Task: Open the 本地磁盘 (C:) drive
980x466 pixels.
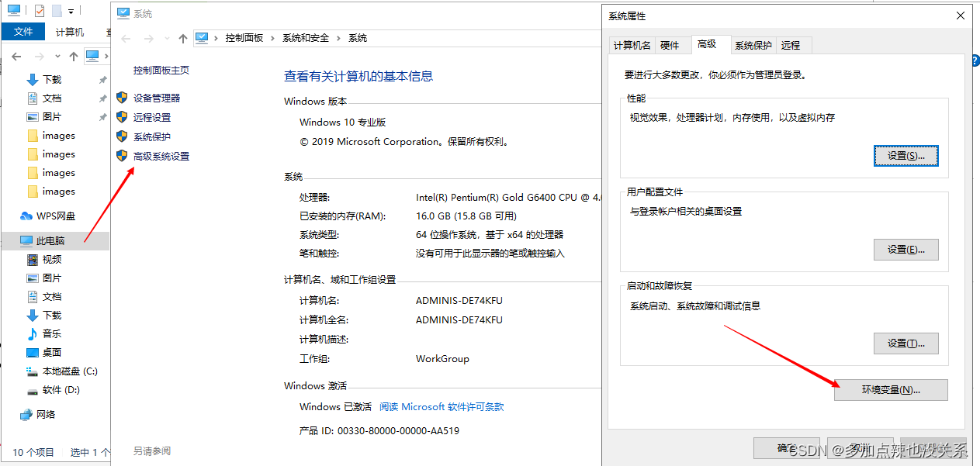Action: [x=69, y=371]
